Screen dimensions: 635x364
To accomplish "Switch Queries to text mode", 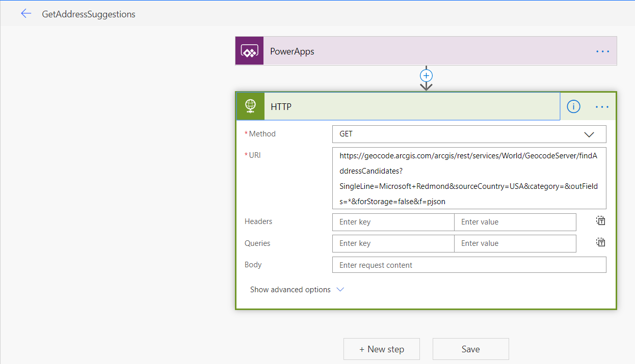I will pos(601,242).
